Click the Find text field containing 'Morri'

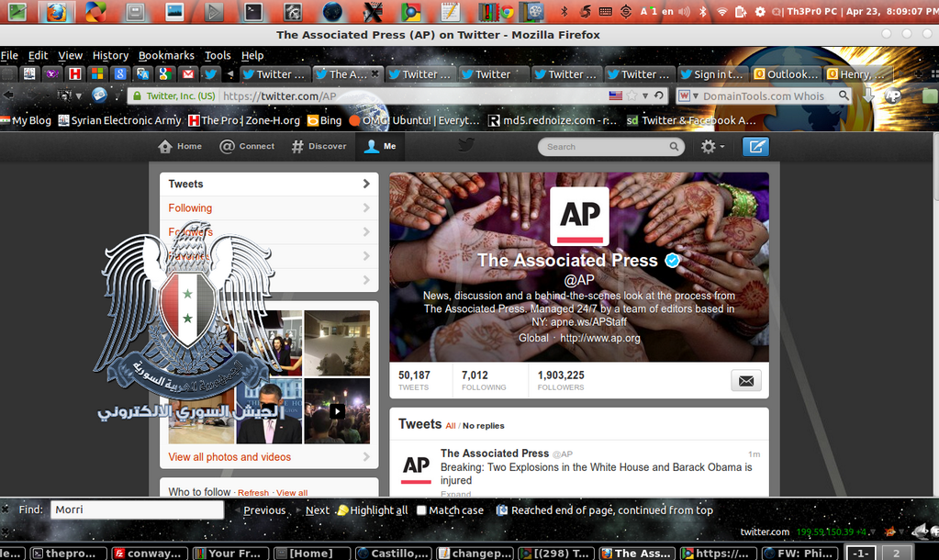click(x=137, y=510)
